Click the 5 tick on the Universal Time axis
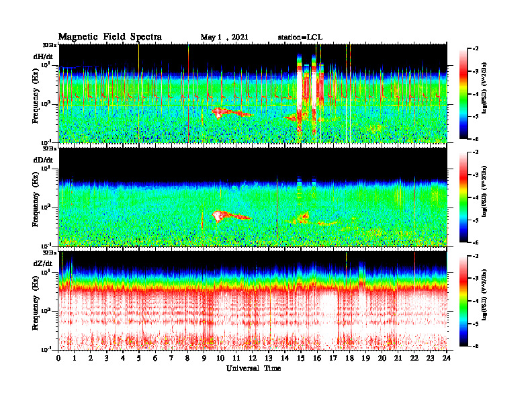The width and height of the screenshot is (532, 411). pos(139,358)
